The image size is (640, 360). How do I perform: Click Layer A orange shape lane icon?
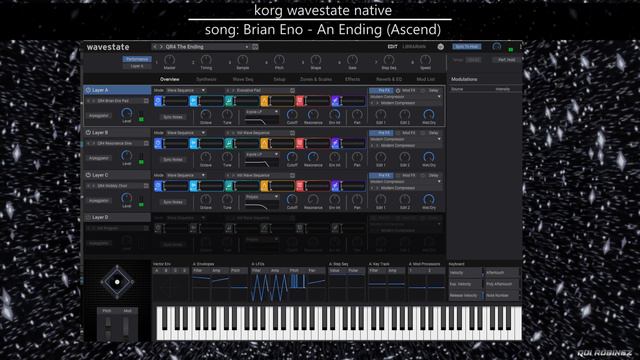pos(264,101)
